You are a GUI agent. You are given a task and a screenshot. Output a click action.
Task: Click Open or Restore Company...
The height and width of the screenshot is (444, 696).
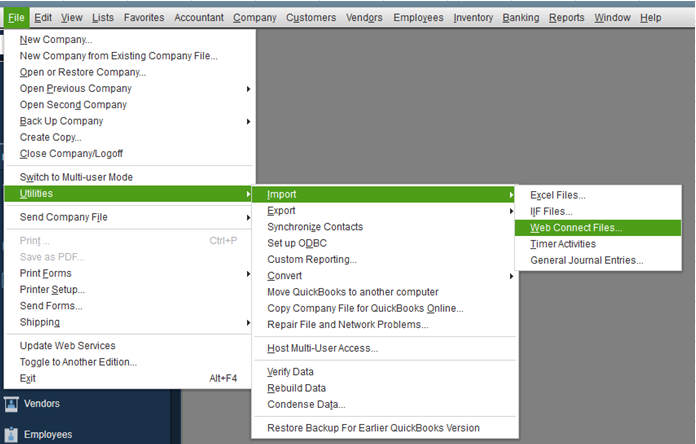(x=130, y=72)
